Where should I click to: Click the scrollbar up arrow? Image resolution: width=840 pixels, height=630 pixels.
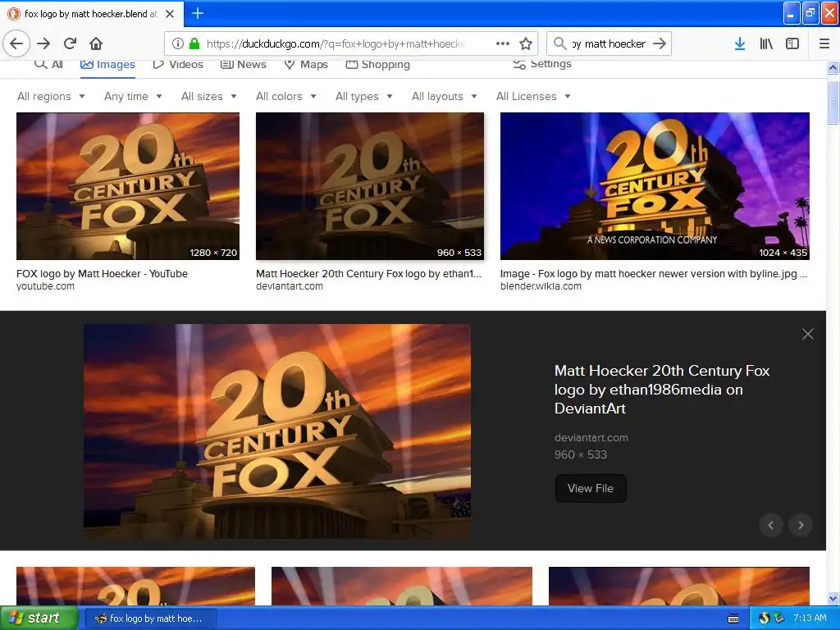(833, 67)
